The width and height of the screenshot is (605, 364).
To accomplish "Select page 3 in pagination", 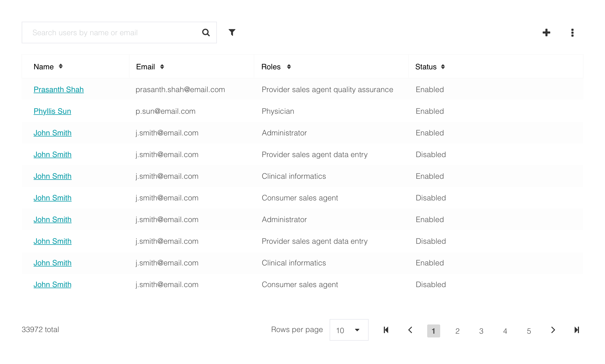I will (481, 331).
